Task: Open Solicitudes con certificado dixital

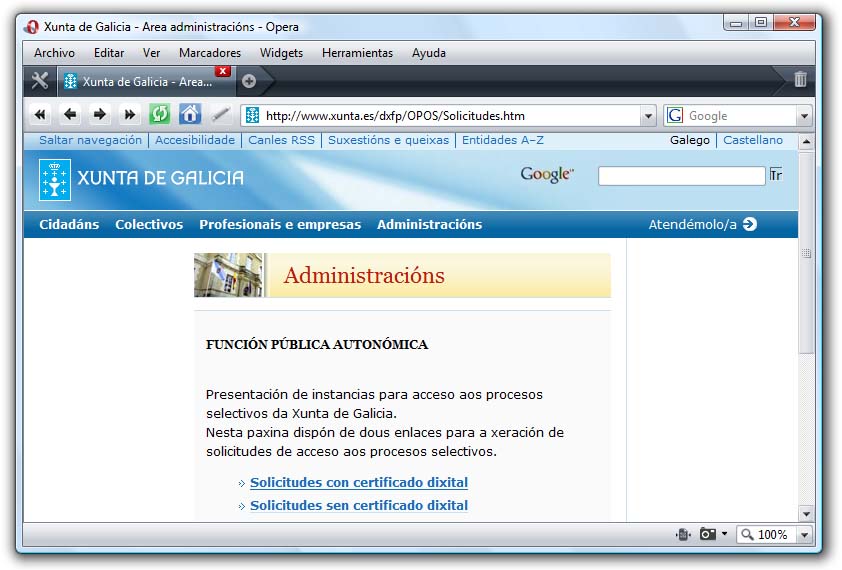Action: pyautogui.click(x=359, y=482)
